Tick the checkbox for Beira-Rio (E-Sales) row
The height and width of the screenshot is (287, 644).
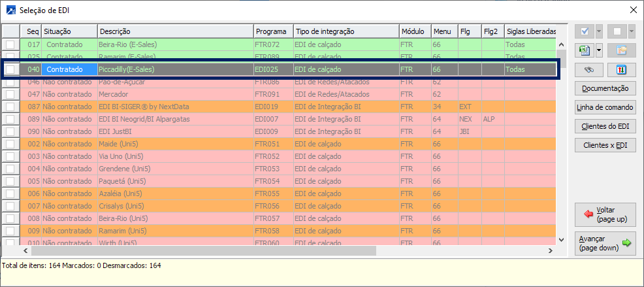click(x=10, y=44)
